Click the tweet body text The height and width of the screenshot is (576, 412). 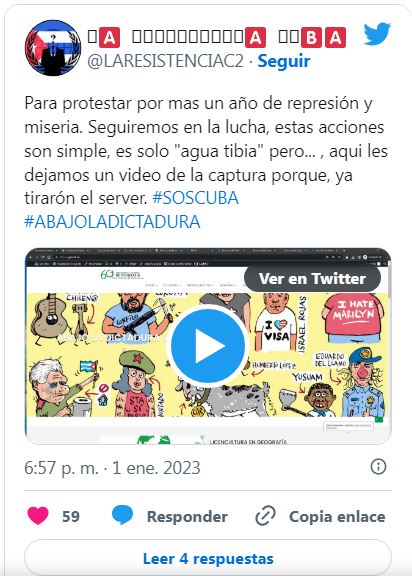pos(206,150)
